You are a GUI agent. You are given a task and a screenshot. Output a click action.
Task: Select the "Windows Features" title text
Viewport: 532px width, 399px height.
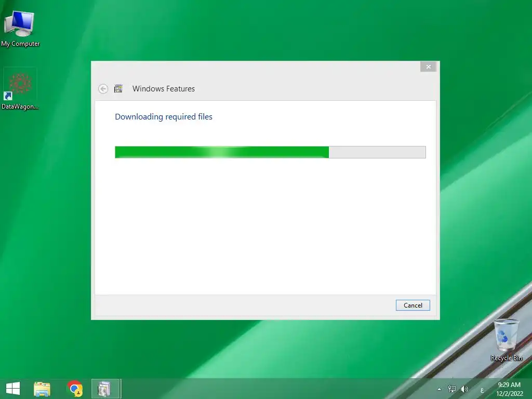pyautogui.click(x=164, y=88)
